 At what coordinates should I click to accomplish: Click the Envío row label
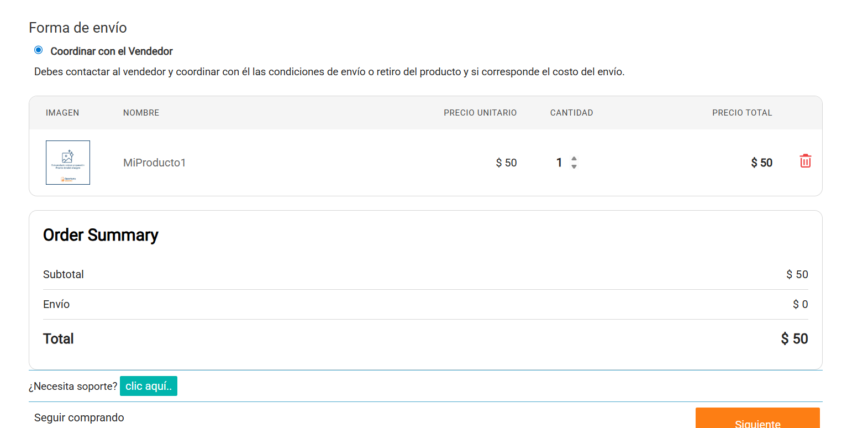tap(56, 304)
